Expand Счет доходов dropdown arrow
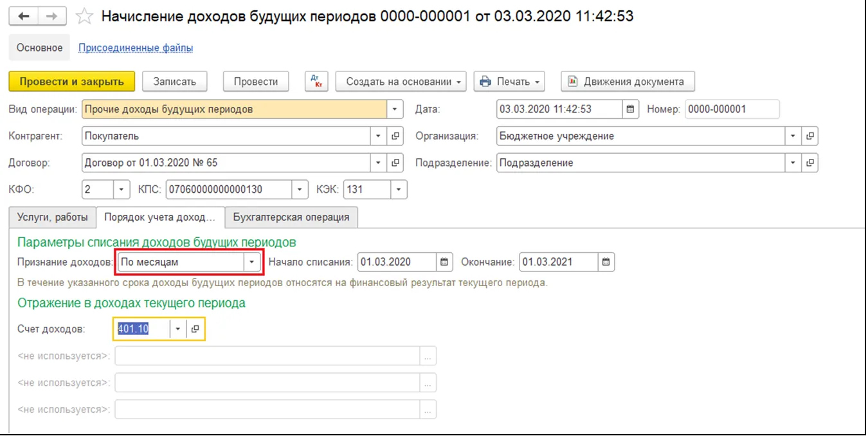 click(178, 329)
